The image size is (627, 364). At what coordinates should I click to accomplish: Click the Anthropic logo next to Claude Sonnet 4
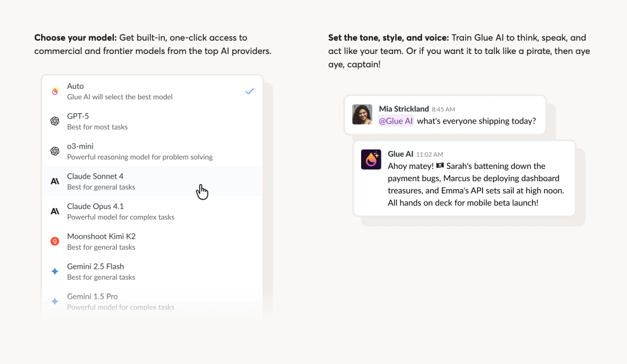click(x=55, y=181)
